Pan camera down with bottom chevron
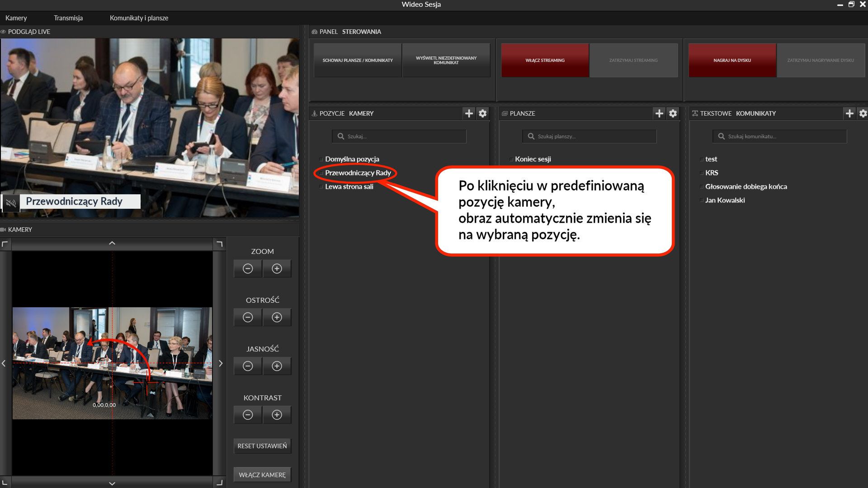Image resolution: width=868 pixels, height=488 pixels. coord(112,483)
